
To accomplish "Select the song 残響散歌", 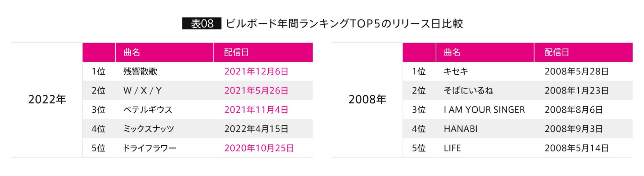I will coord(140,71).
